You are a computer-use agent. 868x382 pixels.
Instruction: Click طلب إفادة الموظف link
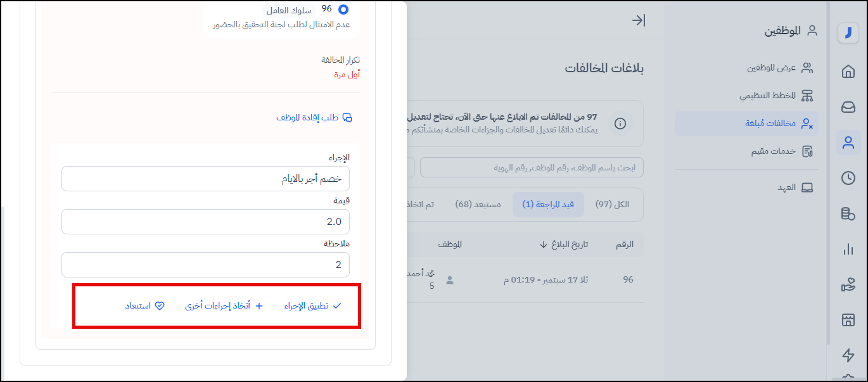314,118
